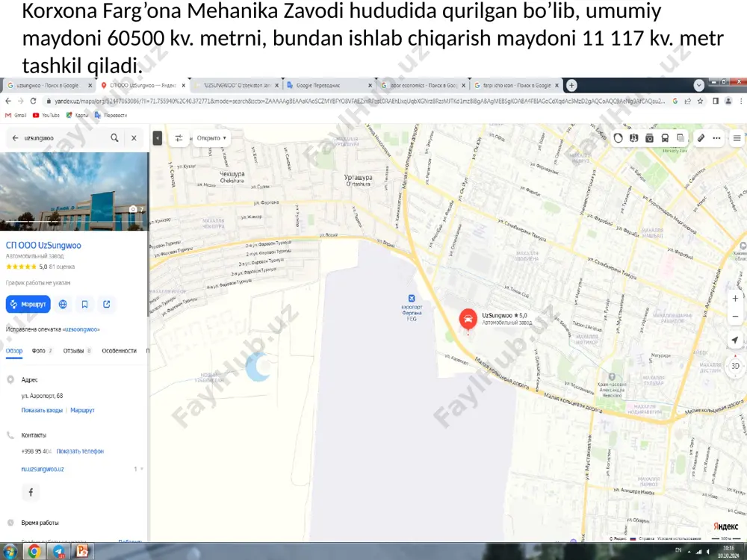Screen dimensions: 747x560
Task: Click the red UzSungwoo map pin
Action: [x=468, y=319]
